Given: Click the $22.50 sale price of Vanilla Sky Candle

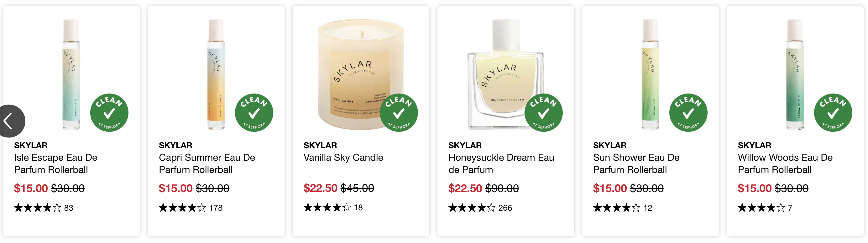Looking at the screenshot, I should pos(320,188).
